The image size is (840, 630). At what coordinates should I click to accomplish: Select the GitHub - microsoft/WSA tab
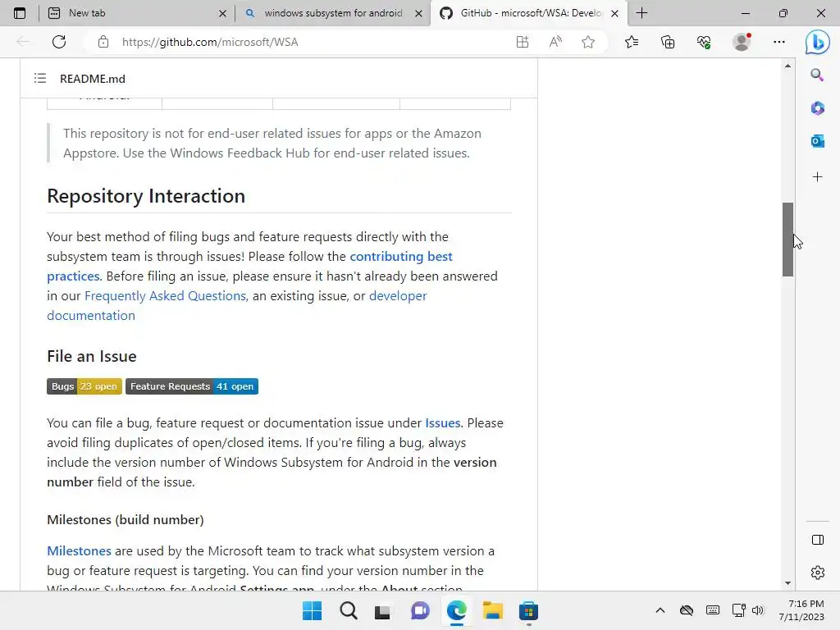coord(529,13)
